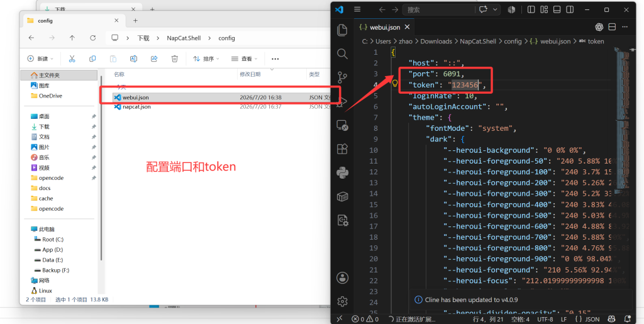Toggle the primary side bar layout icon

point(531,9)
